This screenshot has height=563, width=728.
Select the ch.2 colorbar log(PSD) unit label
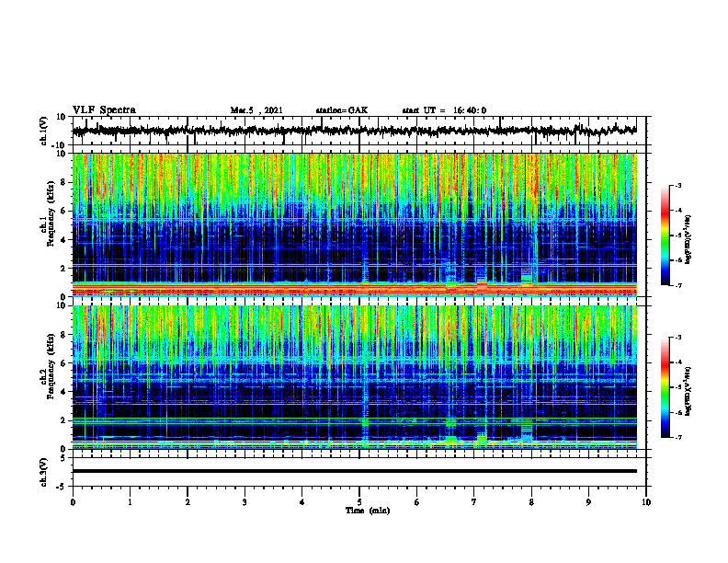688,391
